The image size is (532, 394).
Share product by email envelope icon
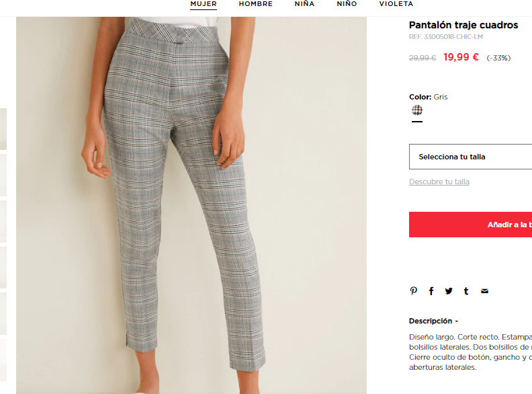pos(484,291)
